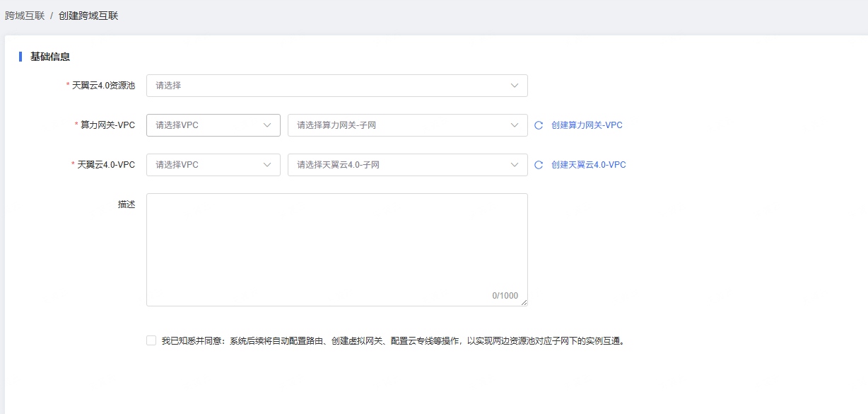Click the chevron in 请选择算力网关-子网 box

515,125
